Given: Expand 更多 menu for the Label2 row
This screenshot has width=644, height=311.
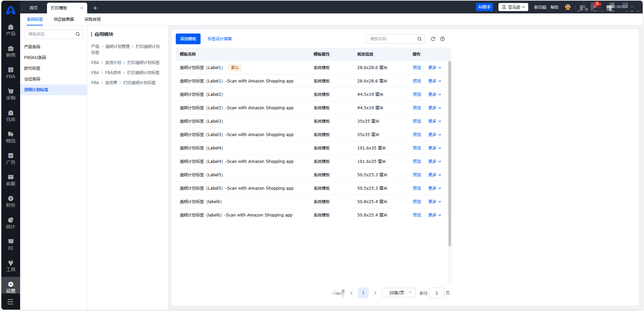Looking at the screenshot, I should [x=434, y=95].
